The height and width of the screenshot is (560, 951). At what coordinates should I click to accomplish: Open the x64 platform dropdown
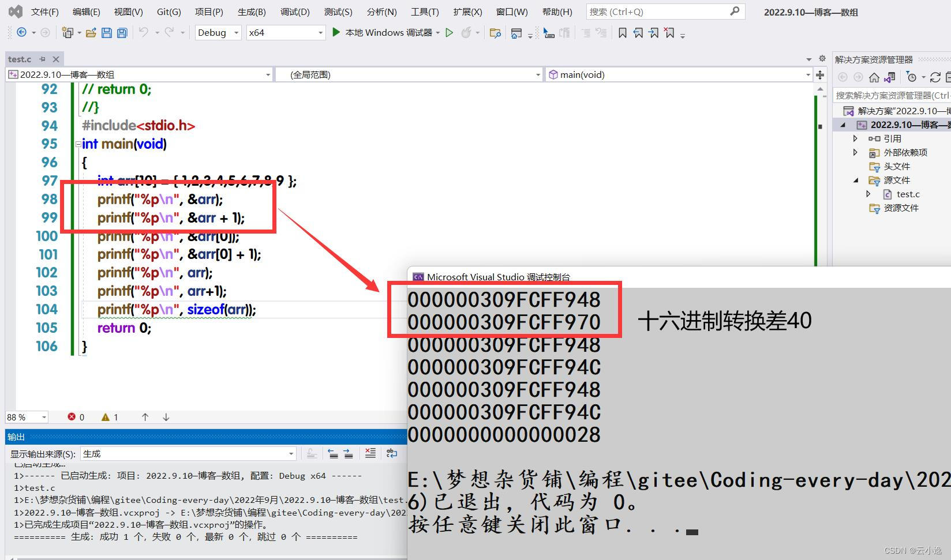tap(286, 33)
